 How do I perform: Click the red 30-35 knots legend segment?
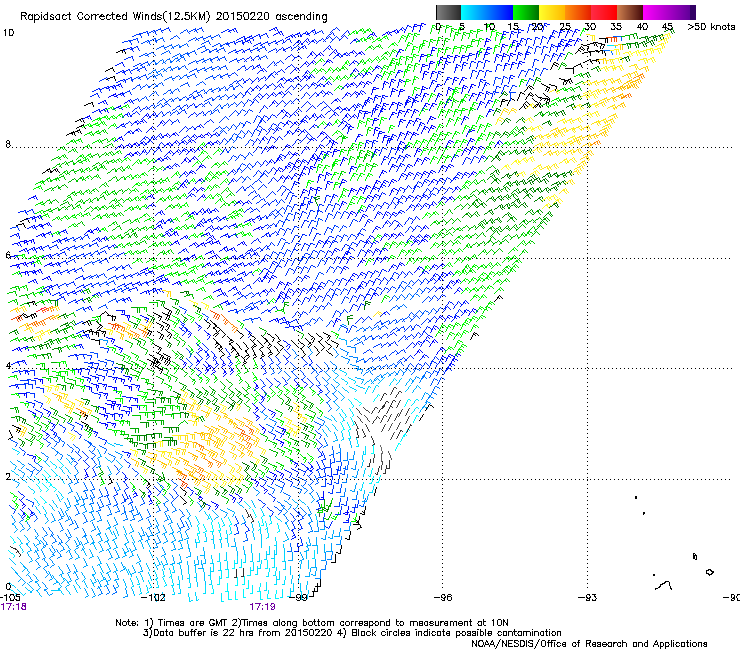tap(604, 12)
